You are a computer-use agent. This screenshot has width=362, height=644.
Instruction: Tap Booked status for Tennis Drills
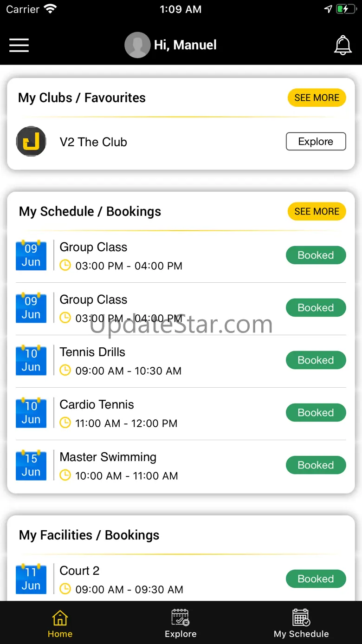coord(316,360)
